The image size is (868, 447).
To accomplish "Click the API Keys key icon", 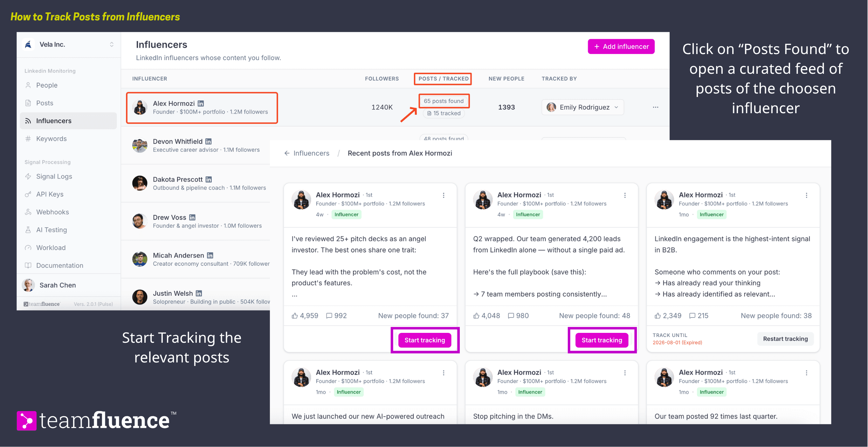I will pos(28,194).
